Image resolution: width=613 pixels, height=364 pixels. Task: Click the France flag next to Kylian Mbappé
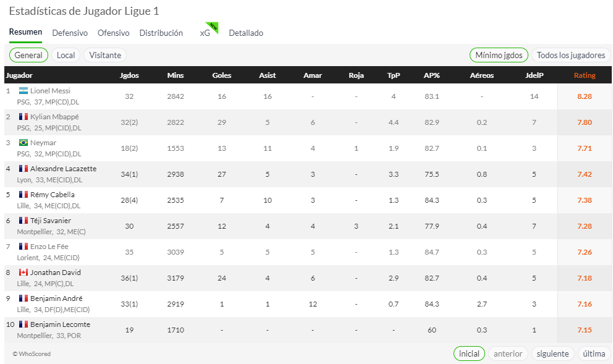point(23,117)
